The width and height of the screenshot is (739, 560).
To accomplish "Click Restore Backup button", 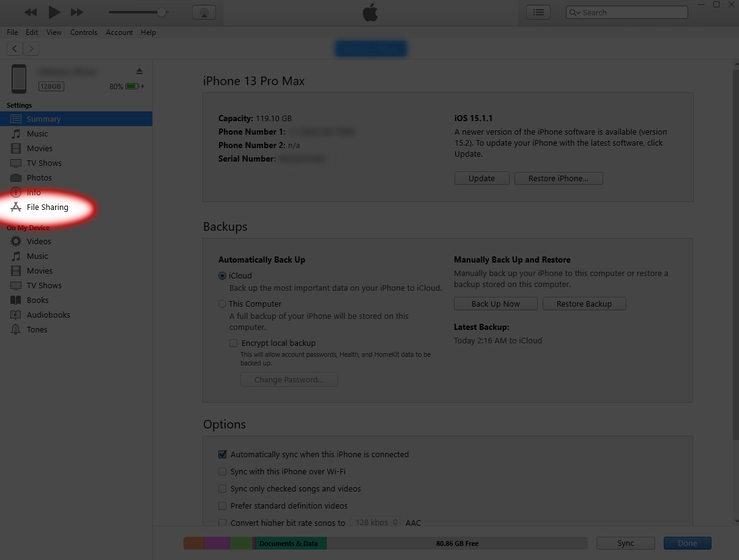I will tap(584, 304).
